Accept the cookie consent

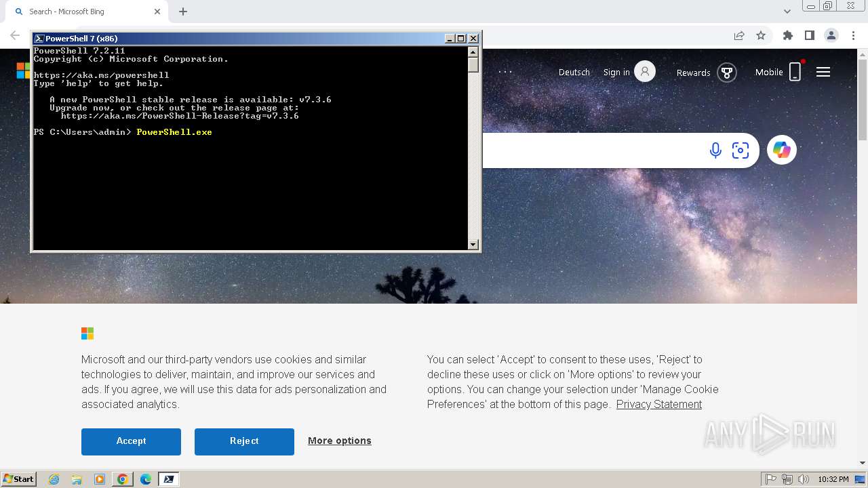(131, 441)
